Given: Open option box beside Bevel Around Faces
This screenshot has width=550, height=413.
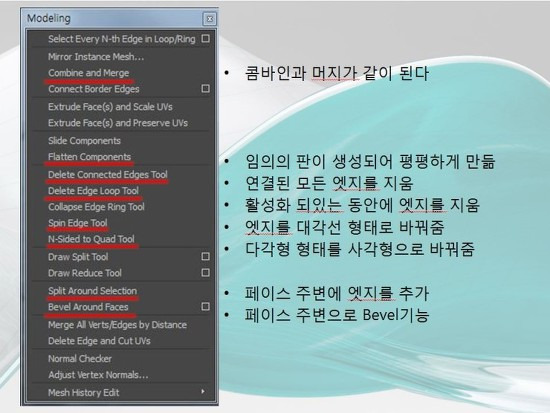Looking at the screenshot, I should pos(206,307).
